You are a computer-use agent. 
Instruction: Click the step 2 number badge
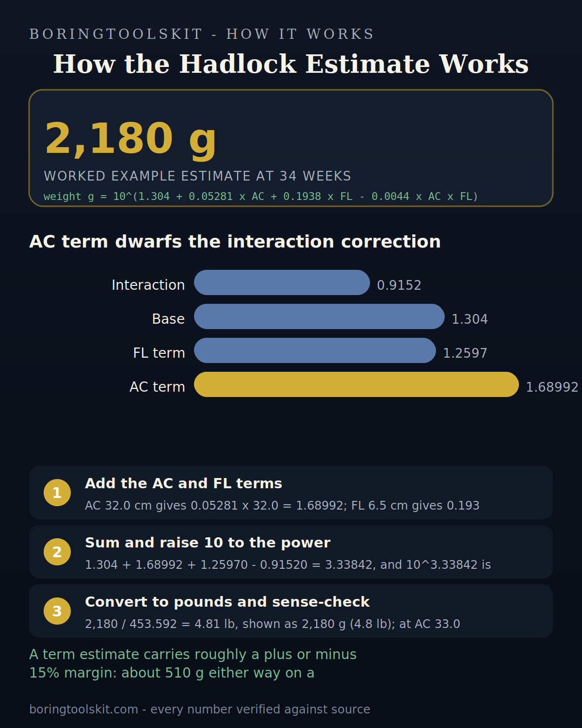pos(57,552)
